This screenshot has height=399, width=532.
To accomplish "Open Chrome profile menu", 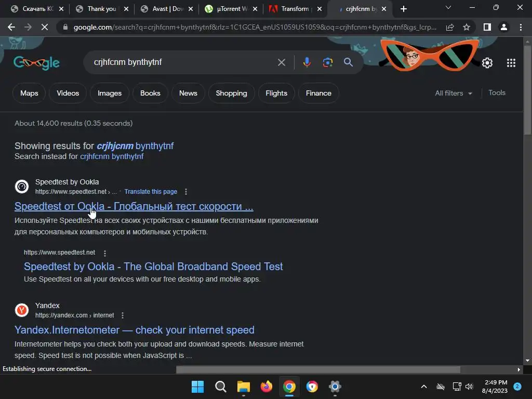I will 504,27.
